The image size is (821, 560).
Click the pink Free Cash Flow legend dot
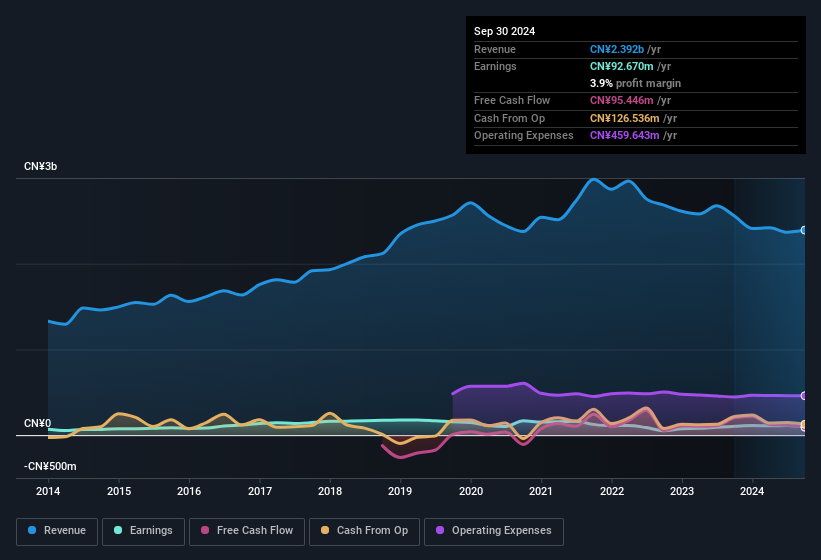[x=205, y=531]
